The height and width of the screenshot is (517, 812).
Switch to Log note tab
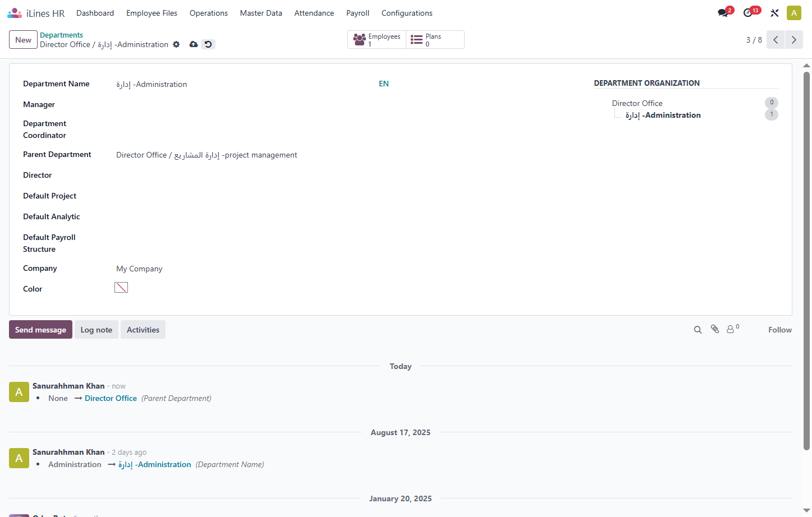[x=97, y=330]
